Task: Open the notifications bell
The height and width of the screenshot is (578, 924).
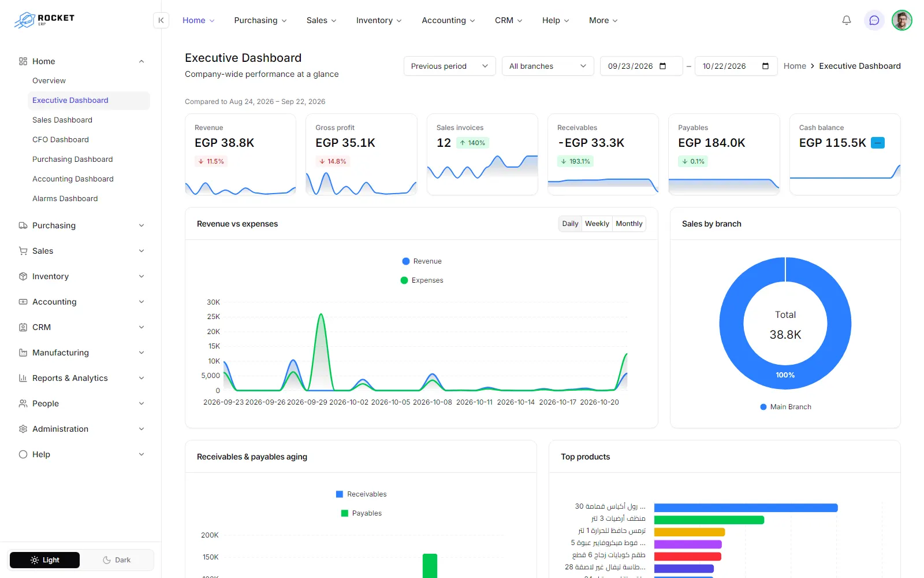Action: 847,20
